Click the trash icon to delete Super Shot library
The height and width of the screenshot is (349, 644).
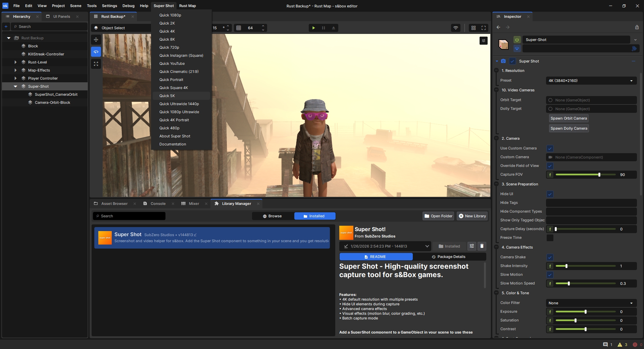tap(482, 246)
